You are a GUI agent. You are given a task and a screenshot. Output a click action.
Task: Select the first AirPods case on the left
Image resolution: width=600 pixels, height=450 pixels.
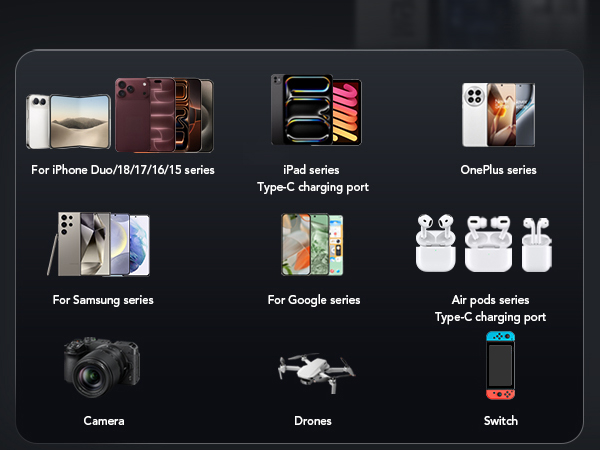point(435,243)
